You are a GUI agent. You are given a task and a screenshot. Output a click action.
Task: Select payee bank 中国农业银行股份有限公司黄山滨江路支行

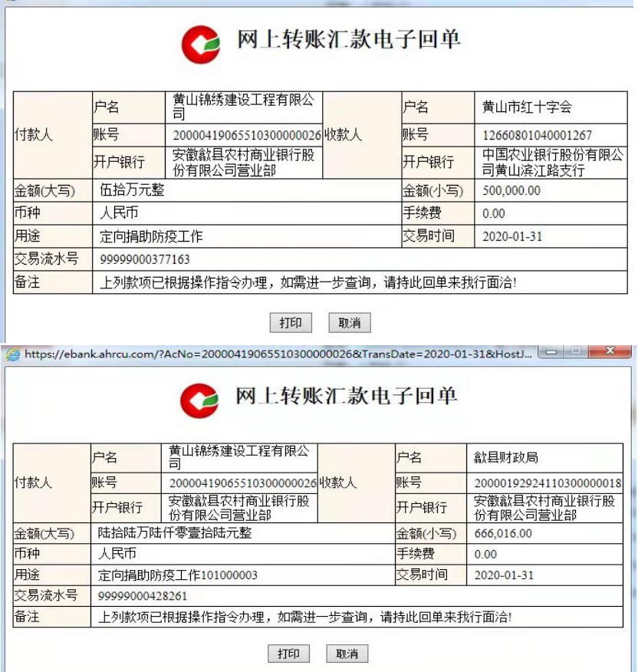coord(552,163)
